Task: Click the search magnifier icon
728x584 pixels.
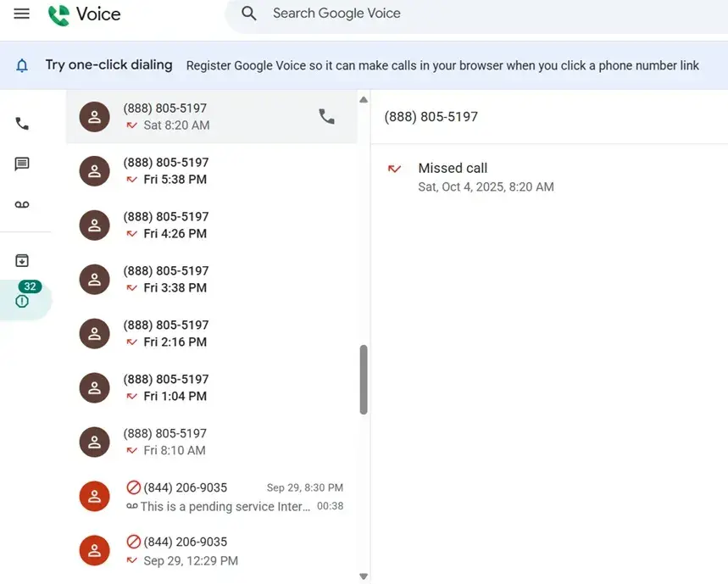Action: (248, 14)
